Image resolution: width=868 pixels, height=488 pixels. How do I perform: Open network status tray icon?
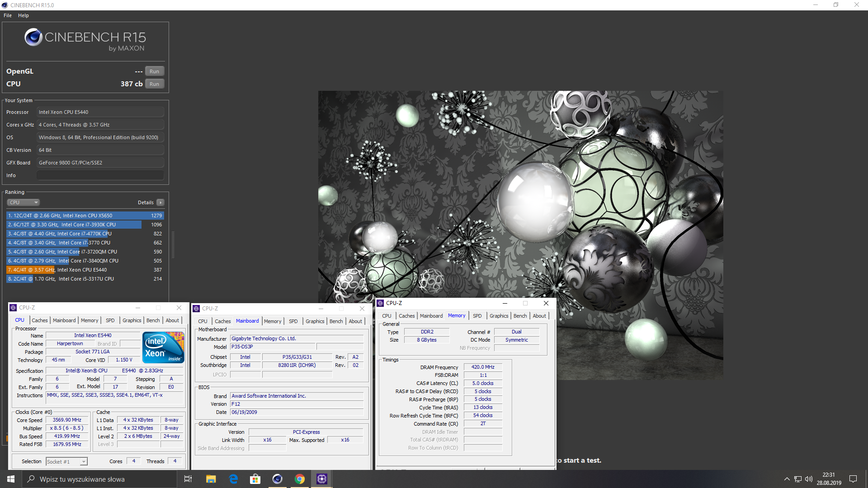[x=798, y=479]
